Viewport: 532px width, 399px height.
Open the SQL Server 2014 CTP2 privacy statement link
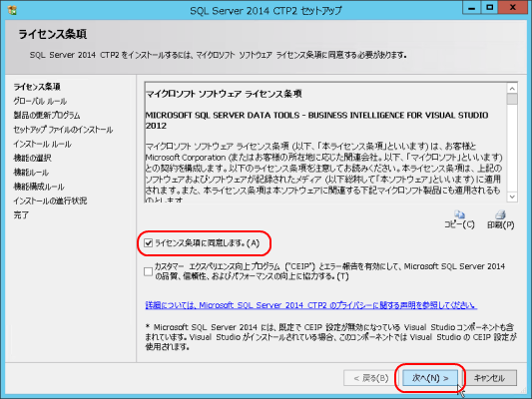[x=311, y=305]
